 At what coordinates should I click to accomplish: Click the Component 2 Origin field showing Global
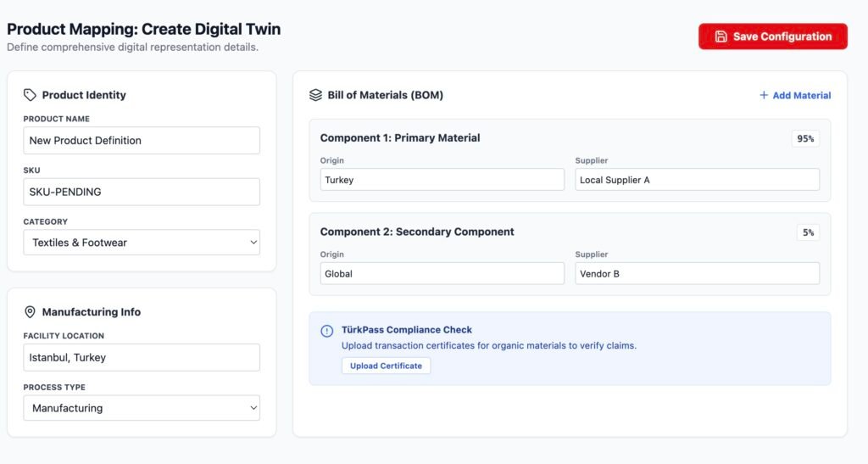[442, 274]
